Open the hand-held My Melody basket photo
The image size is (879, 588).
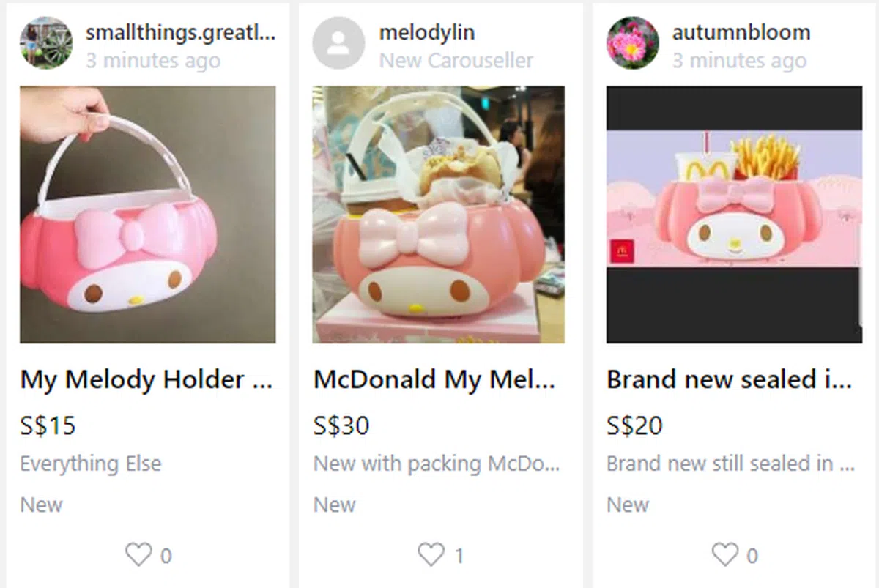148,215
